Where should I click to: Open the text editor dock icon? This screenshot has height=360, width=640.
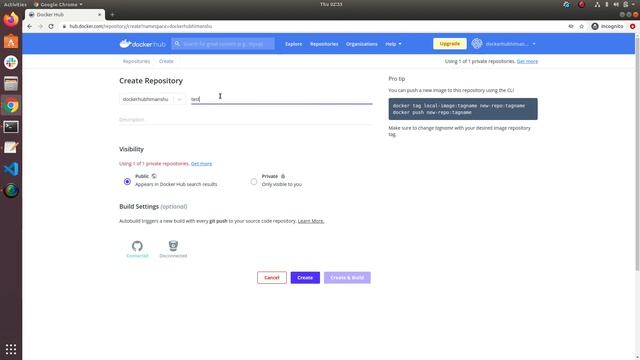pyautogui.click(x=11, y=148)
